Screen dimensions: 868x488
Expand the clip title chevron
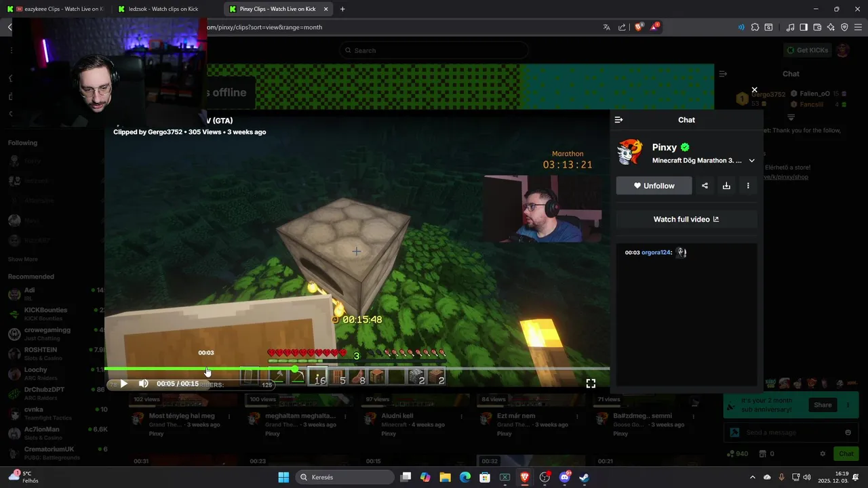click(x=751, y=161)
